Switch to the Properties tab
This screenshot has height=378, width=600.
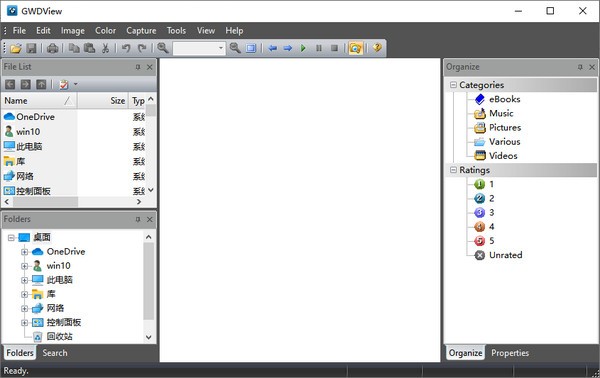click(x=510, y=353)
